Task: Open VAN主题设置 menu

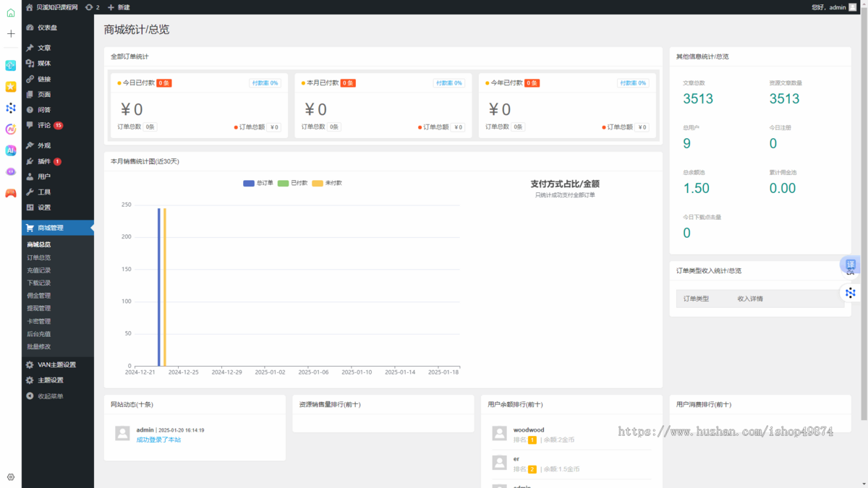Action: (x=58, y=365)
